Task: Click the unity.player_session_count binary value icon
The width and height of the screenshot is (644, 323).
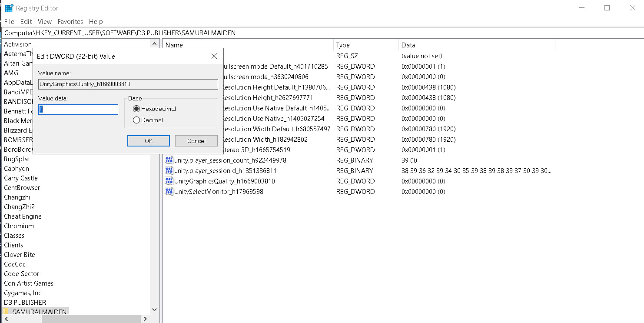Action: pyautogui.click(x=169, y=160)
